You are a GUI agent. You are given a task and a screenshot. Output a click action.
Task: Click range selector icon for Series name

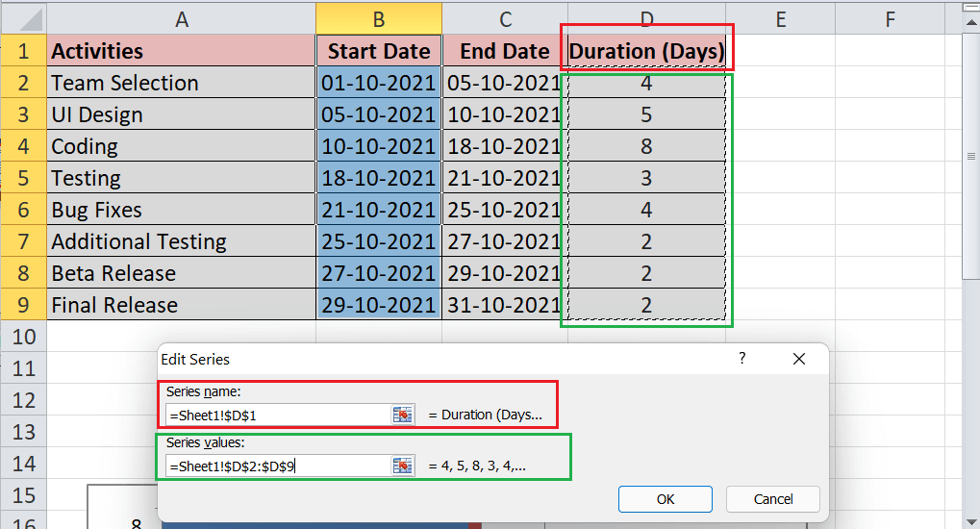(403, 415)
